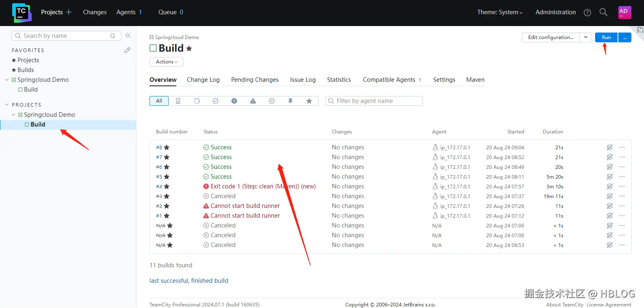The height and width of the screenshot is (308, 644).
Task: Switch to the Compatible Agents tab
Action: click(392, 80)
